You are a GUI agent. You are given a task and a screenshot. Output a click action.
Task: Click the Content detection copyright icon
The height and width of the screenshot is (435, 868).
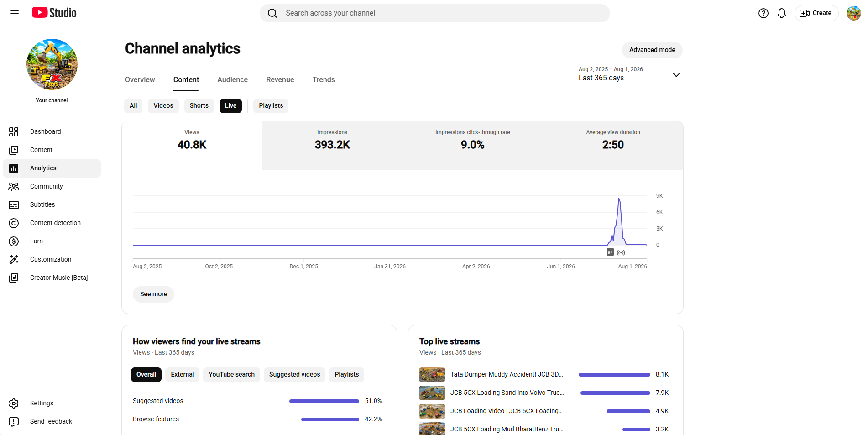click(x=14, y=223)
